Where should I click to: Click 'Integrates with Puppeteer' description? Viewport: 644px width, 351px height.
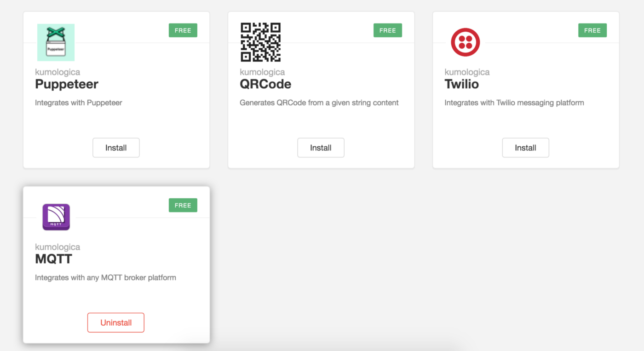click(79, 103)
